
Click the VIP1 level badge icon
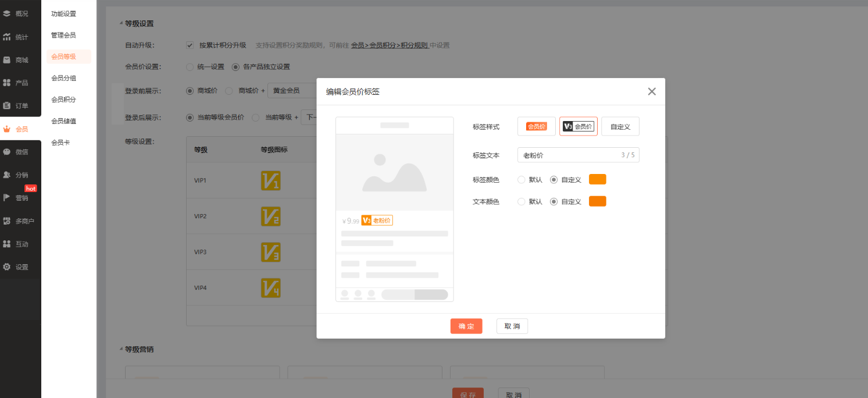click(270, 180)
